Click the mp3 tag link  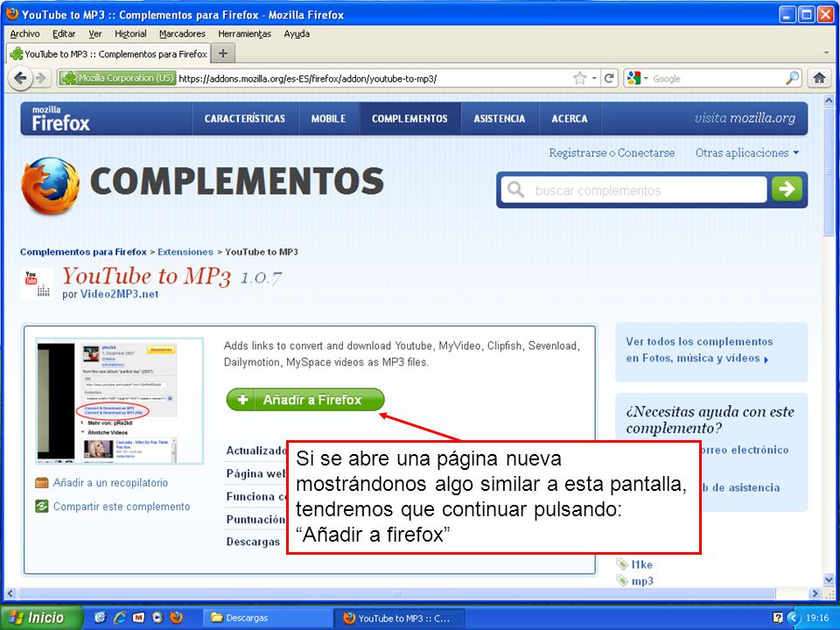pos(642,581)
